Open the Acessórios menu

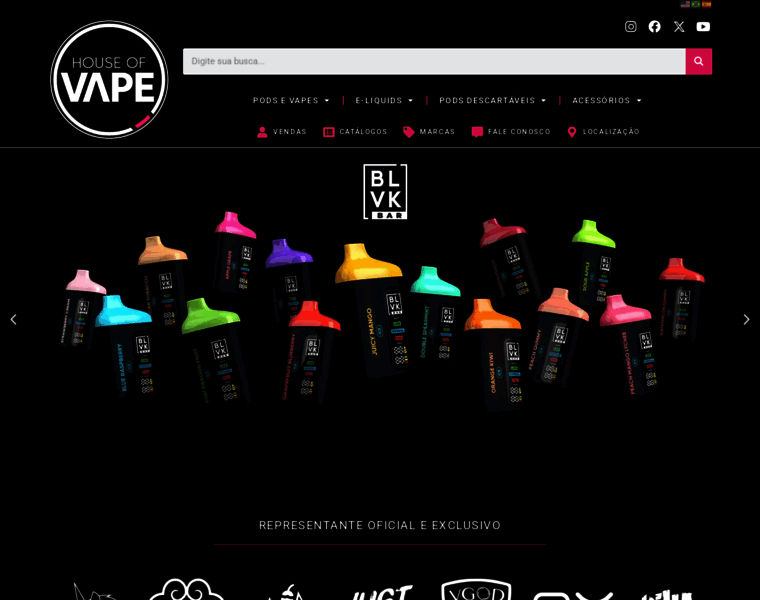click(601, 100)
